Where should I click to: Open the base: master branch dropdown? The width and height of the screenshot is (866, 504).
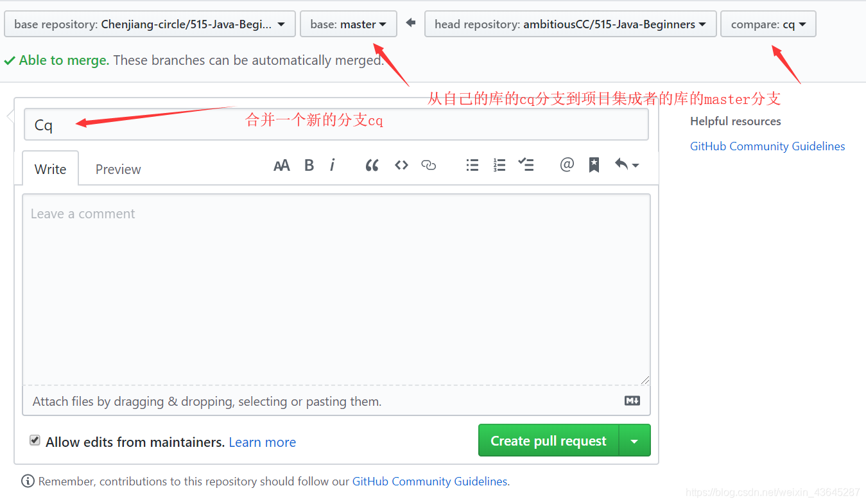[348, 24]
